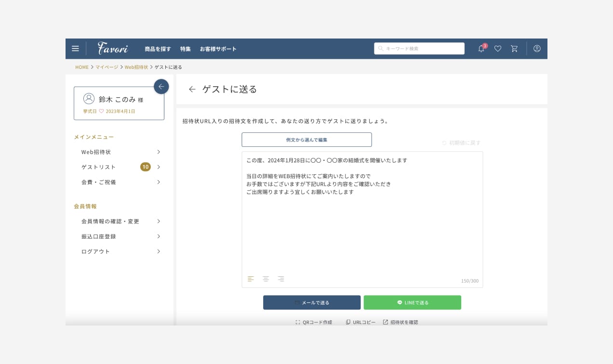This screenshot has height=364, width=613.
Task: Set message text alignment to left
Action: [x=251, y=279]
